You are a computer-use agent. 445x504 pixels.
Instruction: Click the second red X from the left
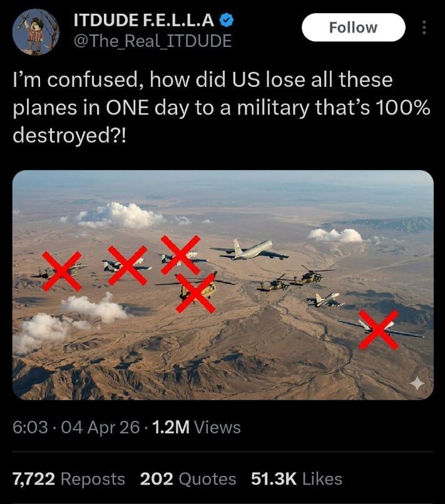128,265
